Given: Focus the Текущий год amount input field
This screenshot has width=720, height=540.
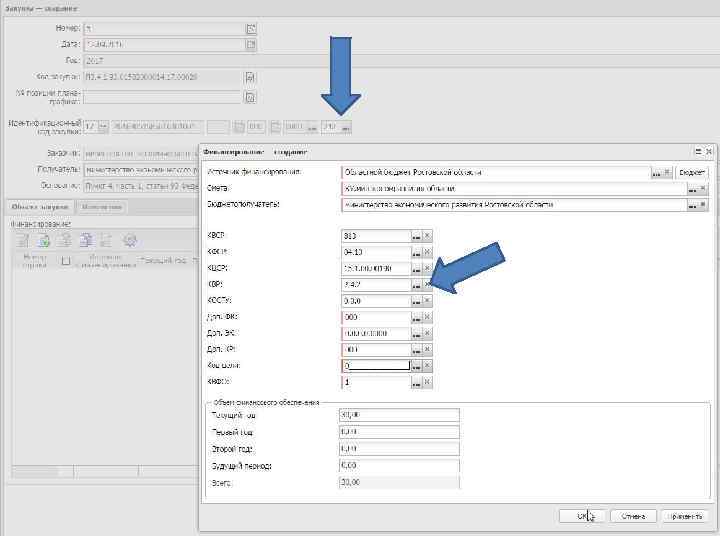Looking at the screenshot, I should (x=399, y=415).
